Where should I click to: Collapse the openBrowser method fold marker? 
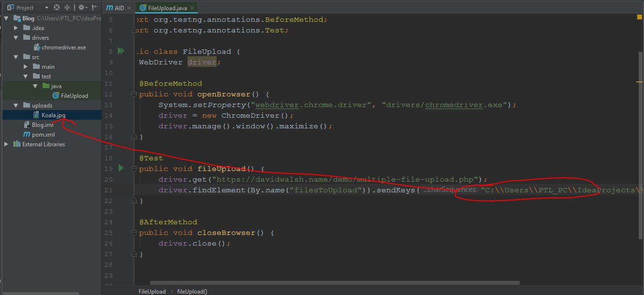[134, 93]
